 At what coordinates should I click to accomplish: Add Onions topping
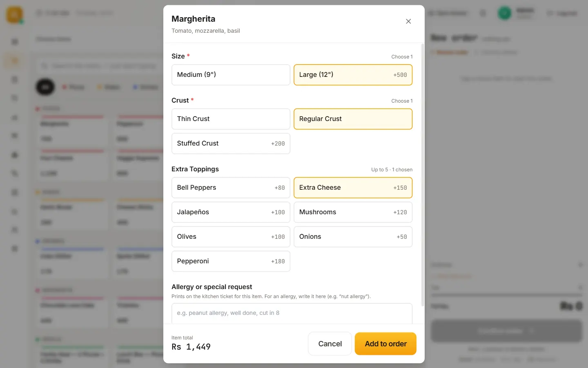[353, 237]
